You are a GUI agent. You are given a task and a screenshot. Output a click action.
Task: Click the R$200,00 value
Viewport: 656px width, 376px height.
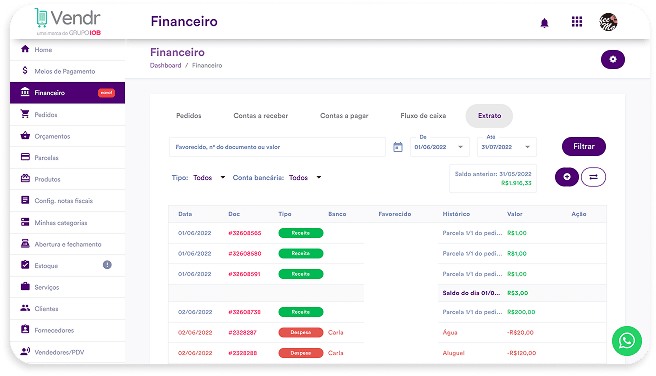click(521, 312)
